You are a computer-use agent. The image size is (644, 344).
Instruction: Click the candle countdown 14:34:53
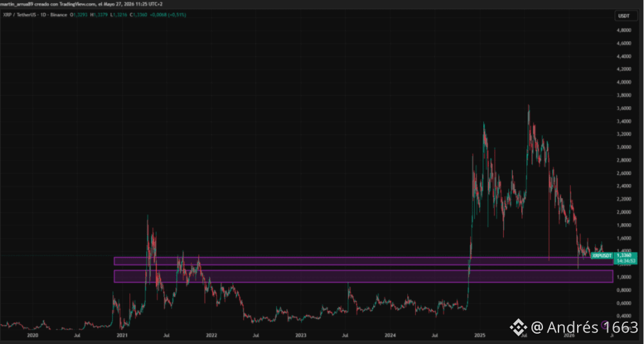point(625,260)
